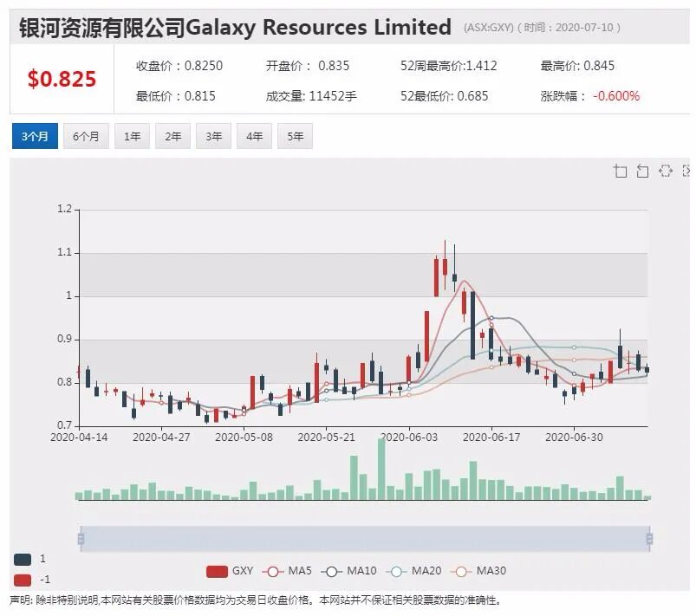This screenshot has height=616, width=696.
Task: Click the 涨跌幅 -0.600% value
Action: pyautogui.click(x=590, y=96)
